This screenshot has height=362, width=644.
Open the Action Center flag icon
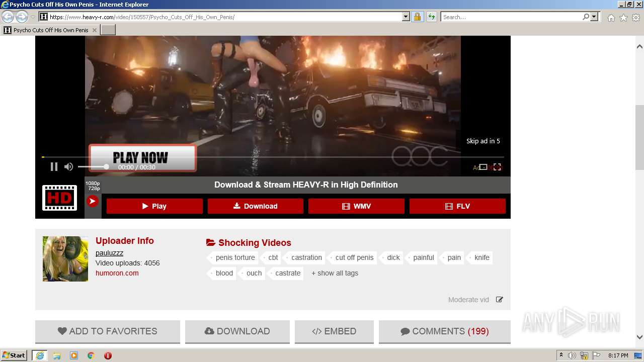click(x=596, y=355)
